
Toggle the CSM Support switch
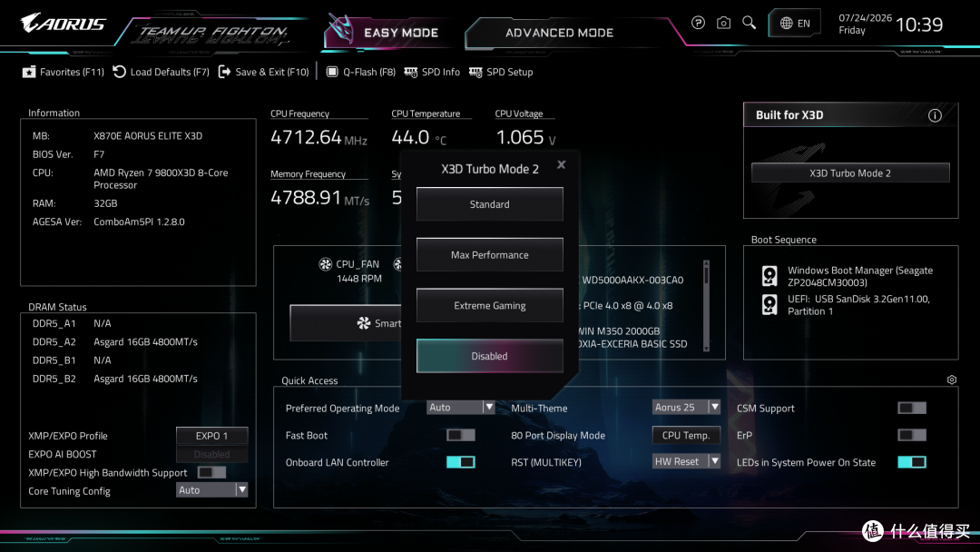(x=912, y=408)
